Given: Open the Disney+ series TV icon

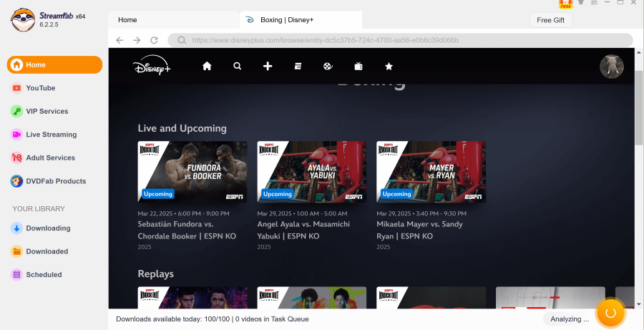Looking at the screenshot, I should [358, 67].
